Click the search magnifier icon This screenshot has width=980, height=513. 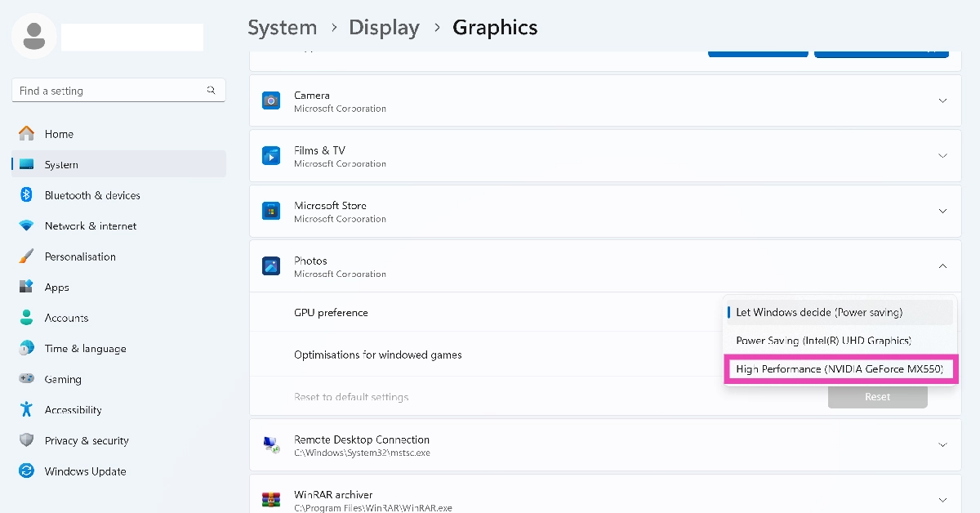coord(212,91)
